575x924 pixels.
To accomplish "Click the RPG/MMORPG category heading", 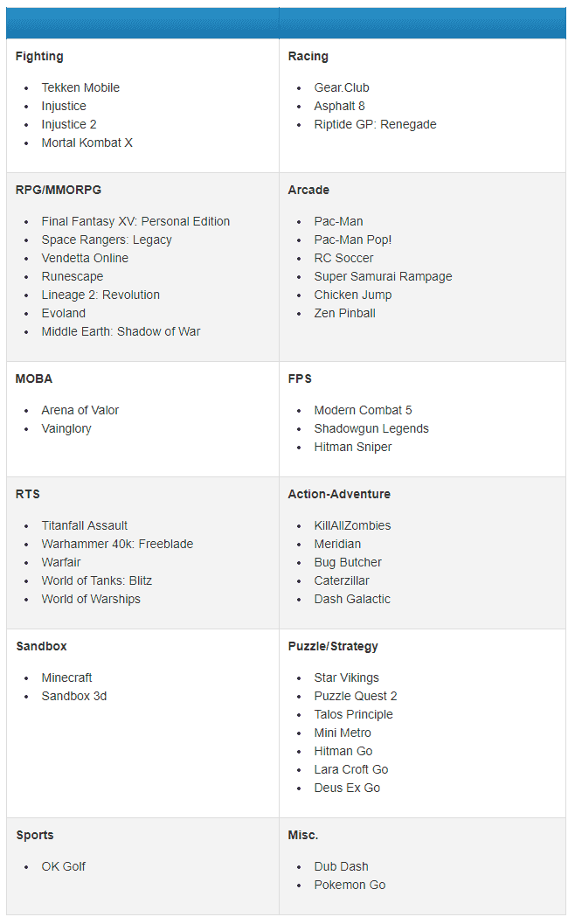I will pyautogui.click(x=59, y=191).
